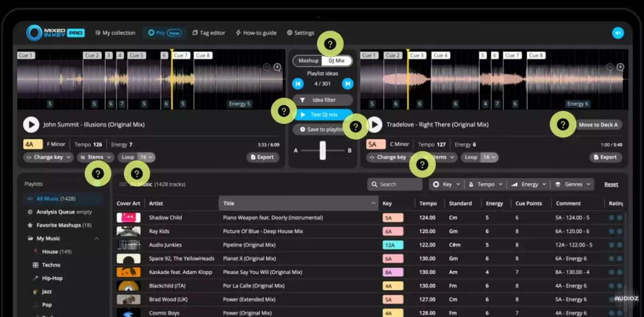The height and width of the screenshot is (317, 644).
Task: Open the Key filter dropdown
Action: [x=447, y=185]
